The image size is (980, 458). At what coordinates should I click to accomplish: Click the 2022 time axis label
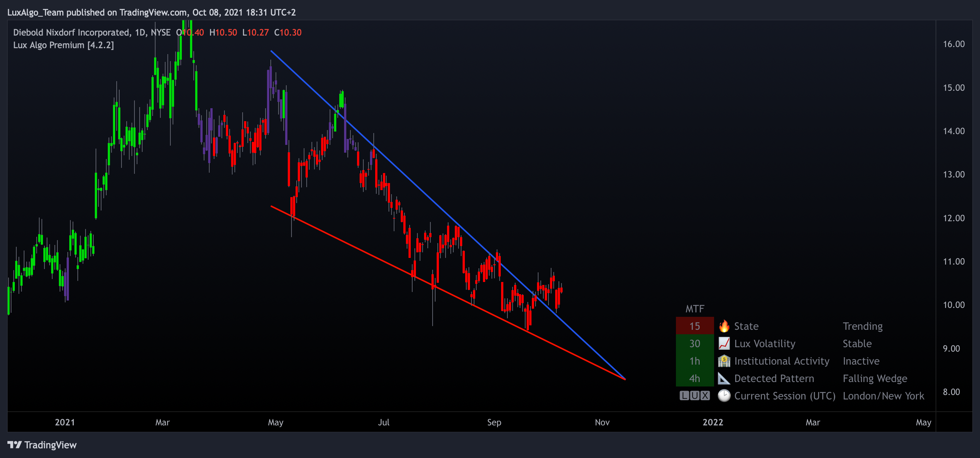tap(713, 422)
